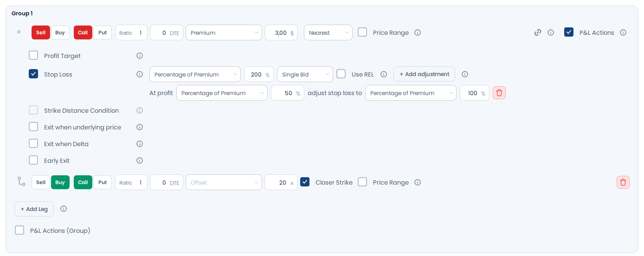This screenshot has width=644, height=256.
Task: Delete the stop loss adjustment row
Action: pyautogui.click(x=499, y=93)
